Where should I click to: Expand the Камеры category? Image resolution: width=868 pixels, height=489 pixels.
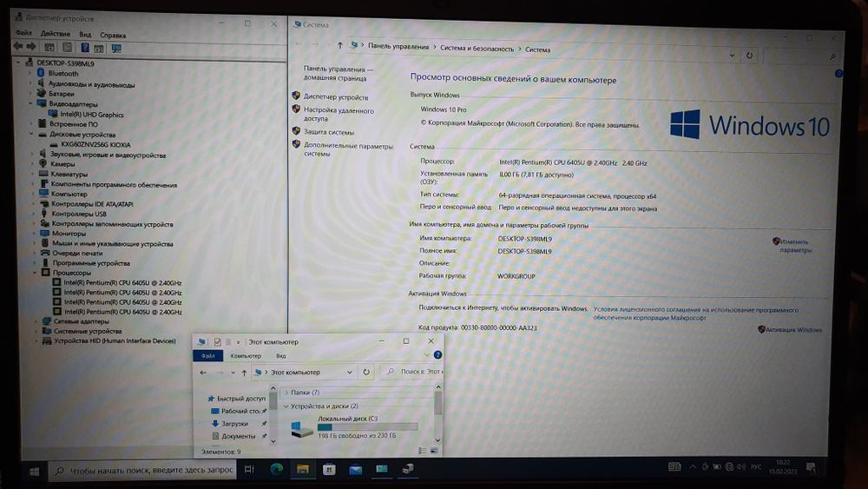point(32,164)
